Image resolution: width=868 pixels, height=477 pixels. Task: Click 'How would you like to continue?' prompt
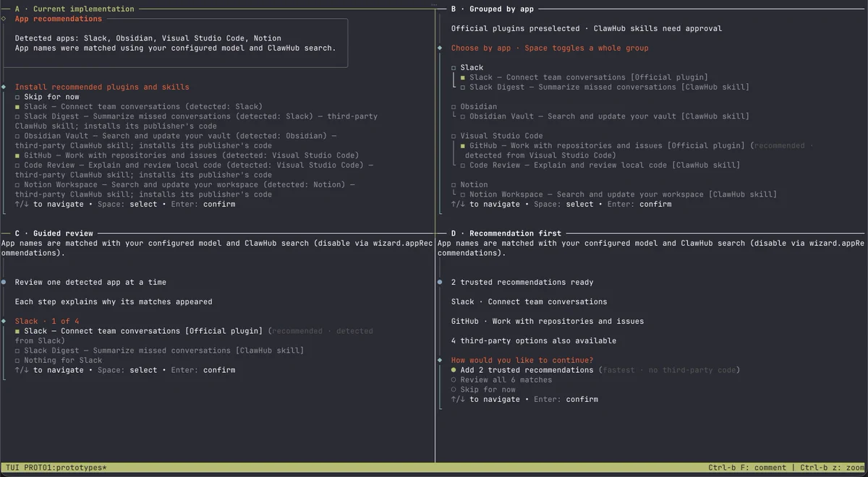point(522,360)
